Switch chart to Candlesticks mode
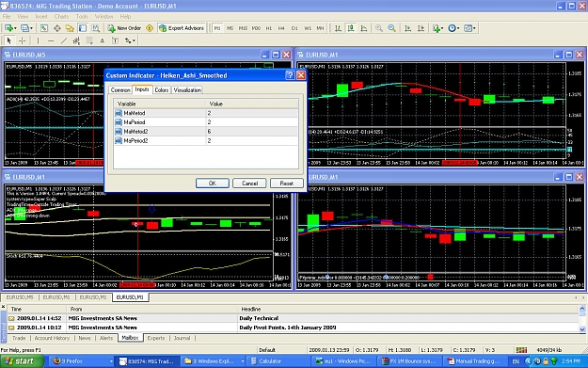This screenshot has height=368, width=588. [351, 28]
